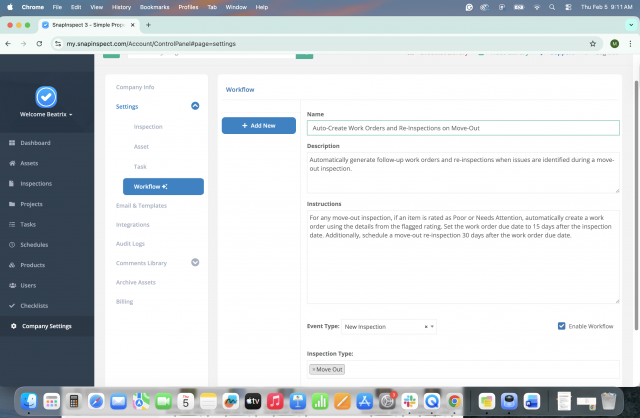Click the Users people icon
Image resolution: width=640 pixels, height=418 pixels.
[x=12, y=285]
